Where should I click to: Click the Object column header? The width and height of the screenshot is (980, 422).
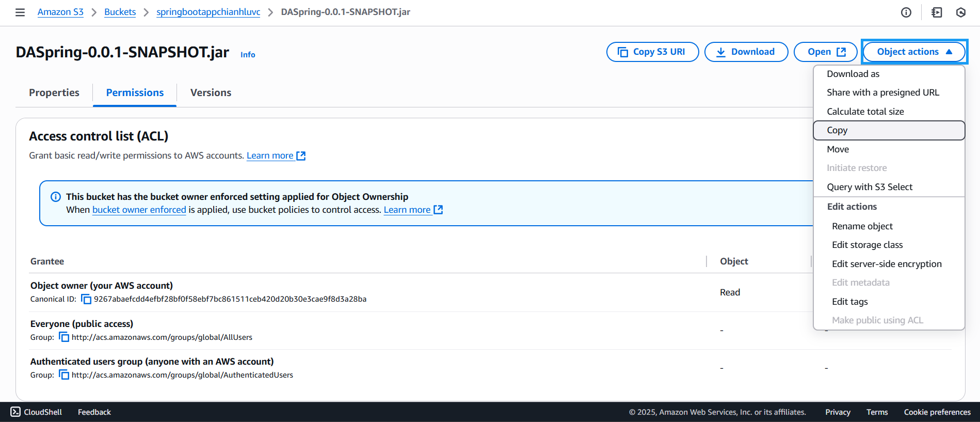pos(734,261)
